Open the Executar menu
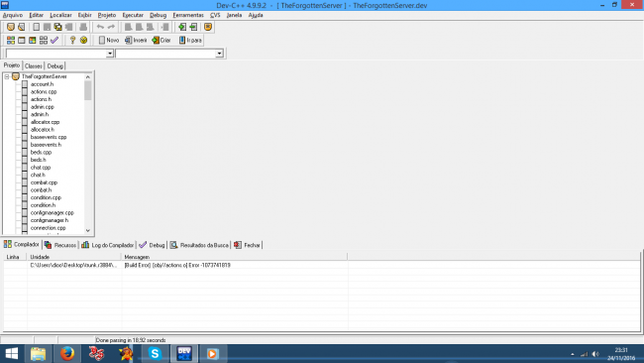 pyautogui.click(x=133, y=15)
